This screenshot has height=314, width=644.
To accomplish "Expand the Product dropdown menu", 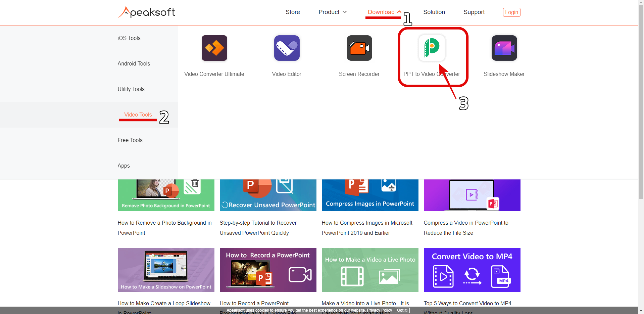I will 333,12.
